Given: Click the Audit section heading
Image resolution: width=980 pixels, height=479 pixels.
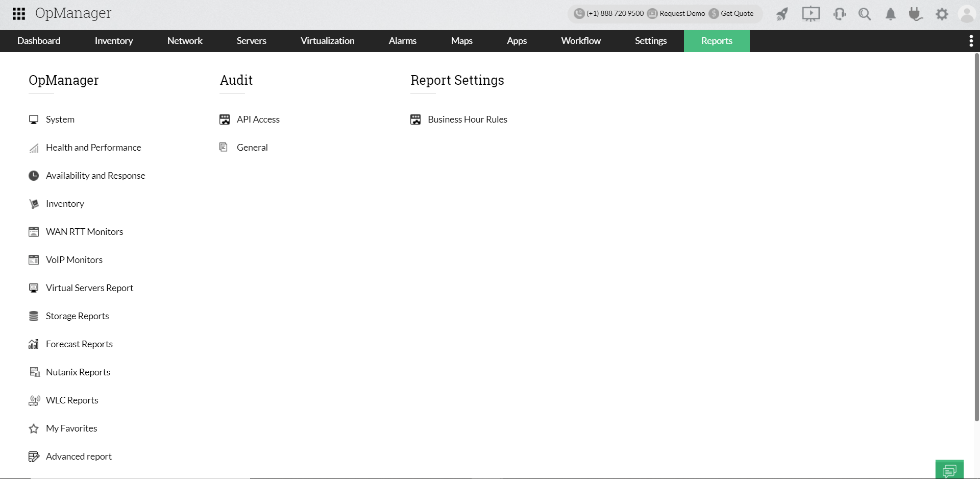Looking at the screenshot, I should [236, 80].
